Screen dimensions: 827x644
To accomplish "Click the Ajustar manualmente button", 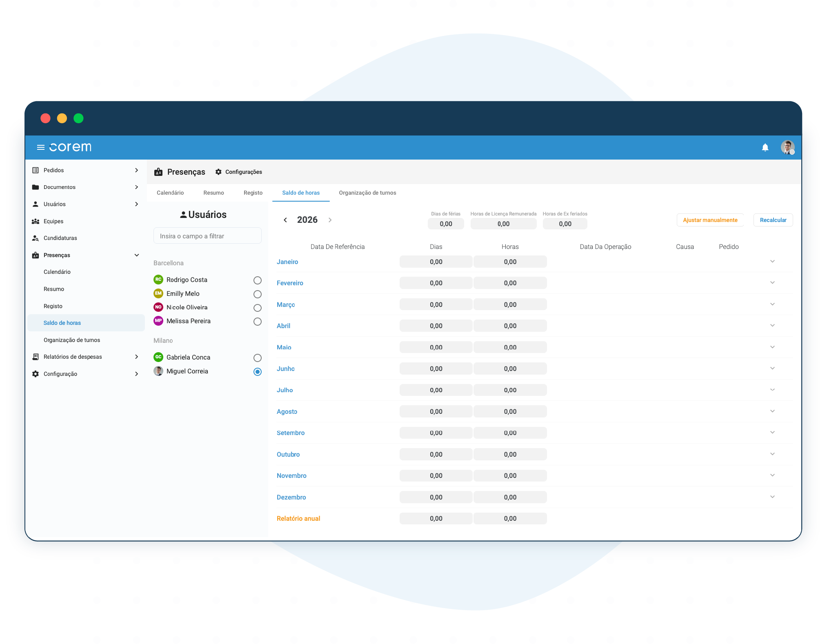I will [710, 220].
